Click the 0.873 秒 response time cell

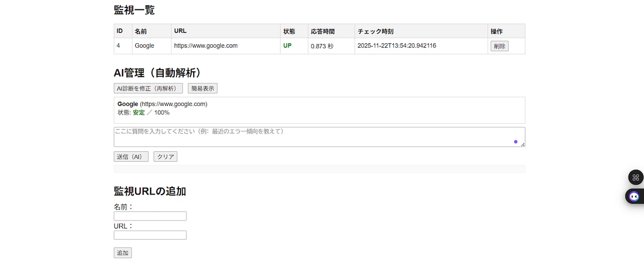332,46
